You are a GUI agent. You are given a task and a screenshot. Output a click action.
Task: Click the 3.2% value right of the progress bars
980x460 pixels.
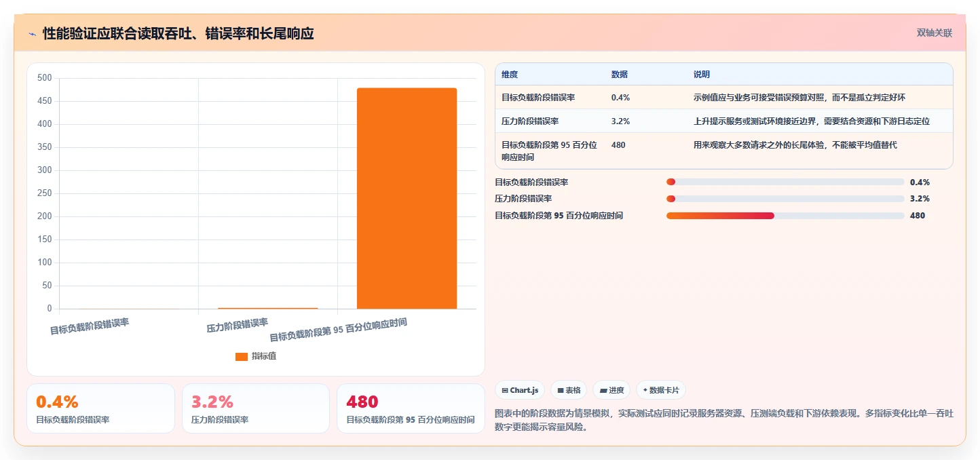point(920,199)
